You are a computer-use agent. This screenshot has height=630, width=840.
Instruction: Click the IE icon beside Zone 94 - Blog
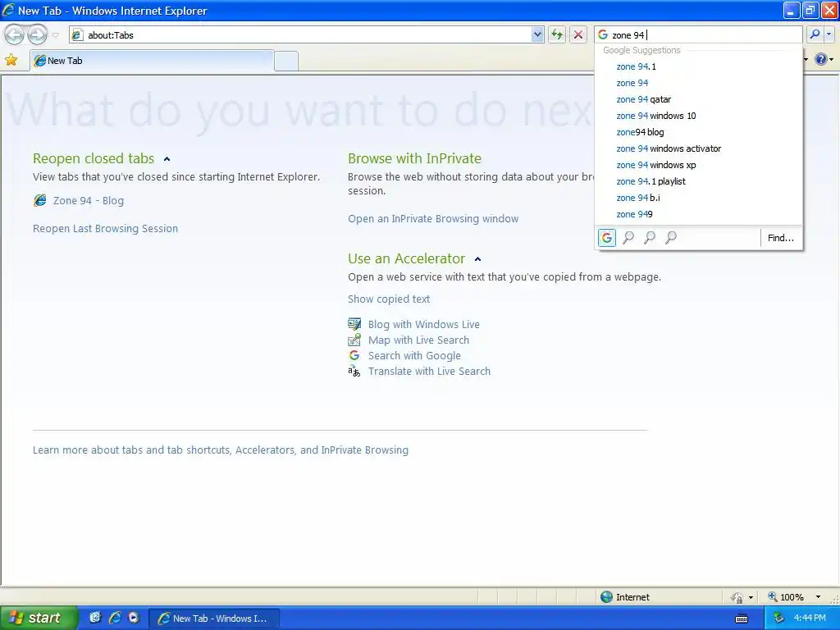(x=40, y=200)
